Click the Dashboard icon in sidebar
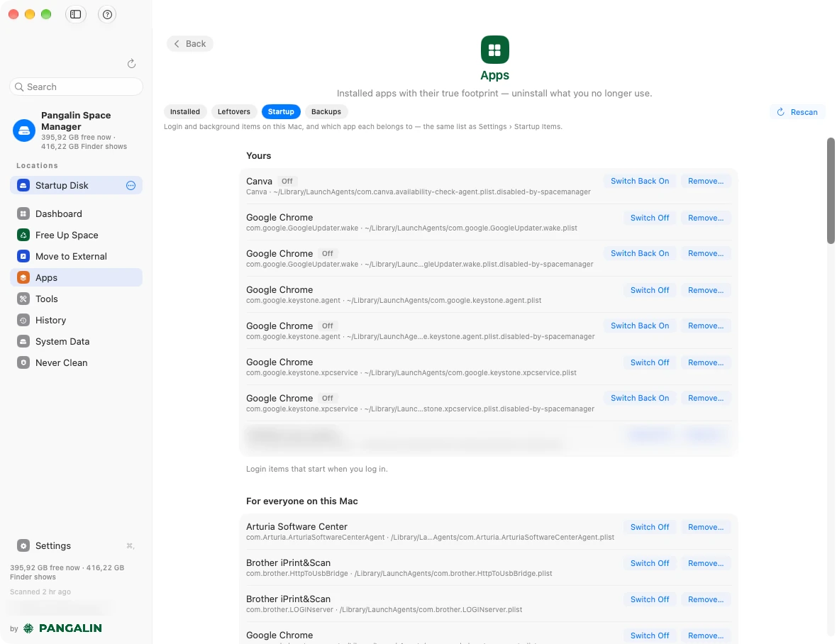Image resolution: width=837 pixels, height=644 pixels. click(23, 214)
